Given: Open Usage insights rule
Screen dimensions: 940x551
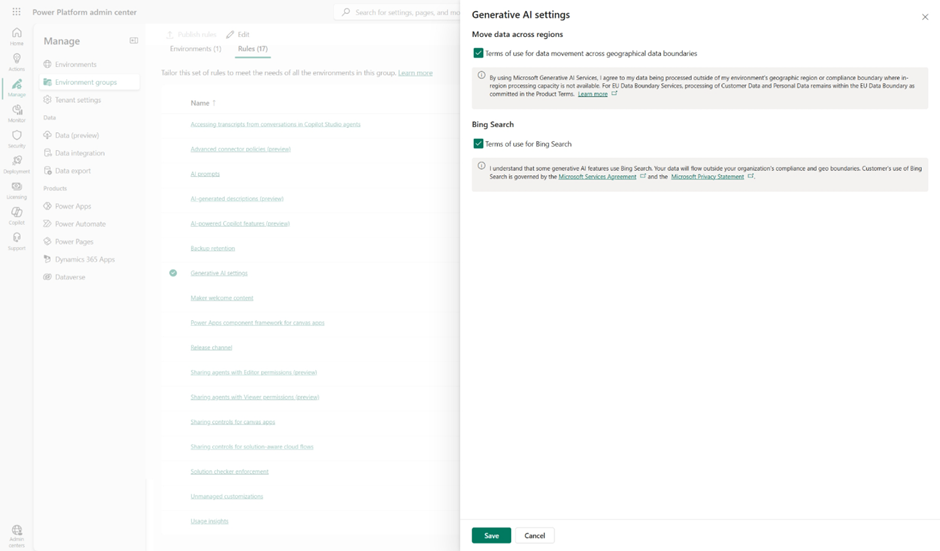Looking at the screenshot, I should click(209, 521).
